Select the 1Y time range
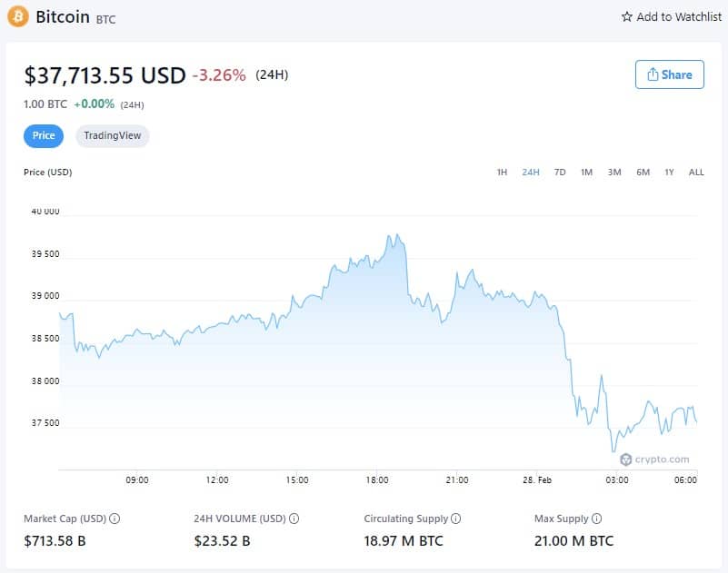Image resolution: width=728 pixels, height=573 pixels. click(669, 173)
